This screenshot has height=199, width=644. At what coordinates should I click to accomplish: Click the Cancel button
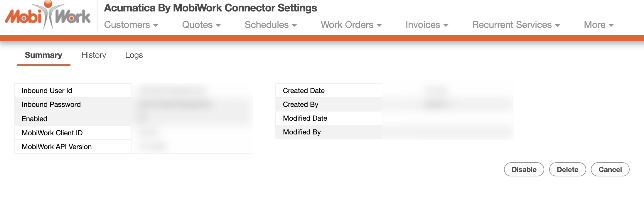[x=610, y=169]
